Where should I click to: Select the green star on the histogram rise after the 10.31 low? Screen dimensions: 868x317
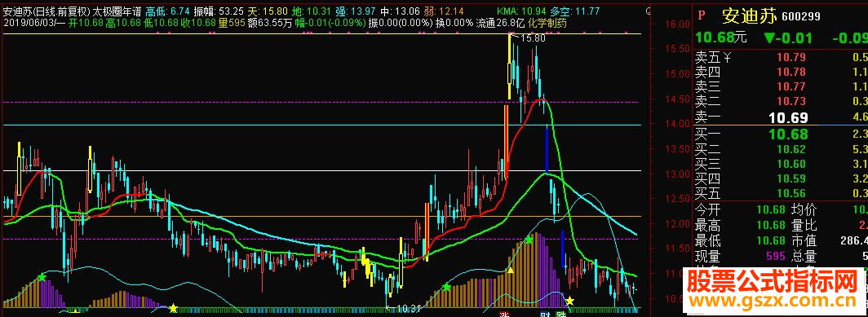coord(446,287)
